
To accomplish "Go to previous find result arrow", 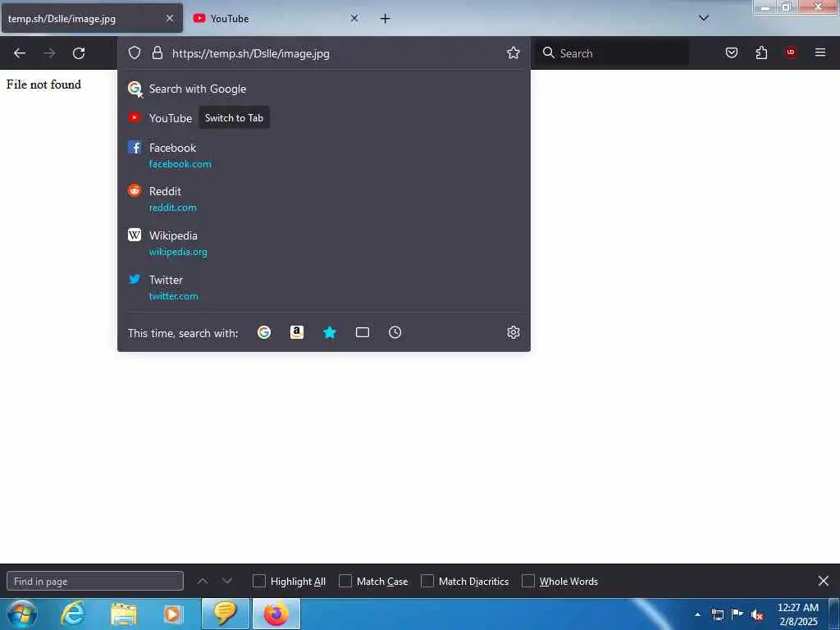I will click(x=203, y=581).
